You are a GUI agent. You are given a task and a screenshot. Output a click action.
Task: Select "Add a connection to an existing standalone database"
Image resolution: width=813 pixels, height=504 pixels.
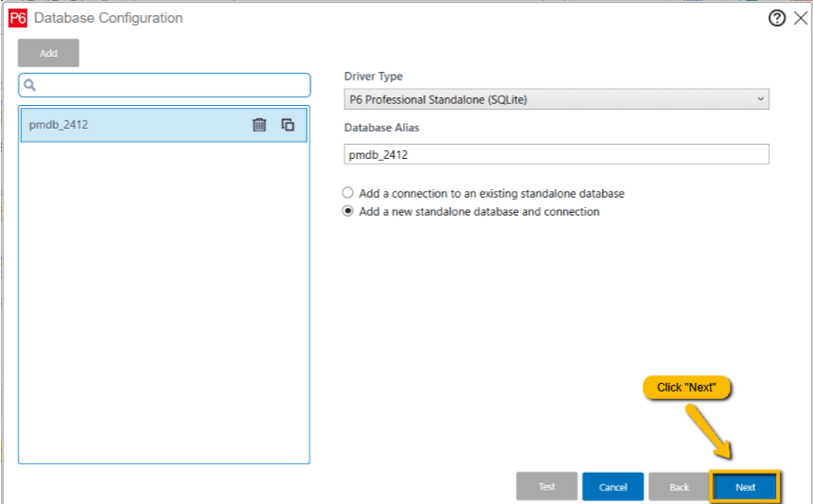tap(348, 193)
